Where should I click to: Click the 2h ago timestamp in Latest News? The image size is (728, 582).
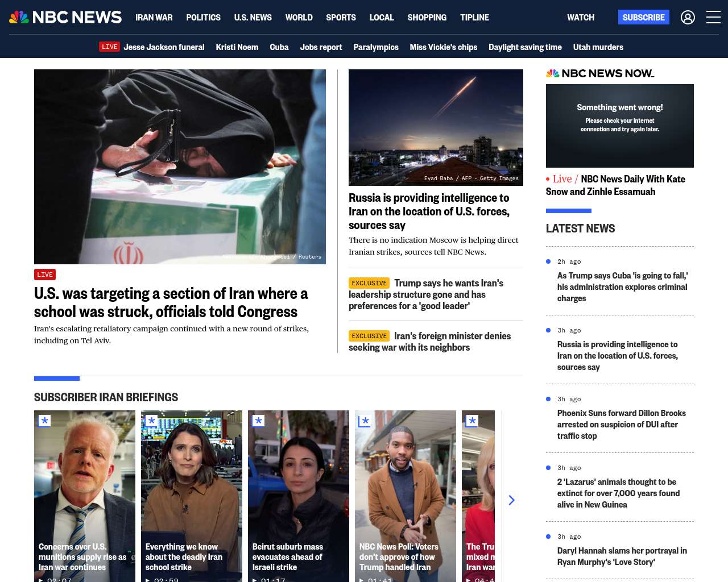[569, 261]
